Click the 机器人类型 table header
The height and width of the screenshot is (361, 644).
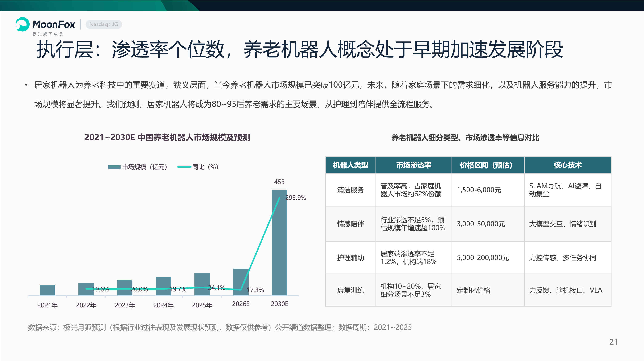(x=350, y=165)
